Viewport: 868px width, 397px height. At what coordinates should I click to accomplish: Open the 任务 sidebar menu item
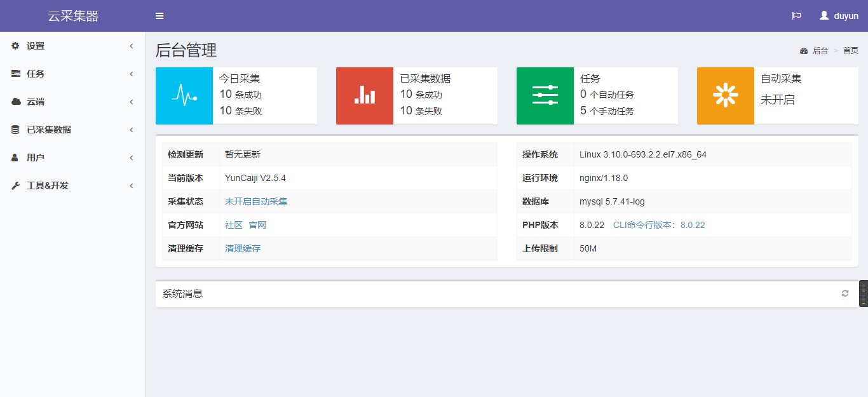(36, 74)
